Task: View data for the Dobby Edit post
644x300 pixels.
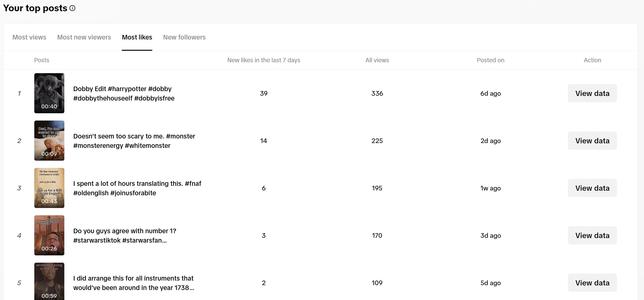Action: [592, 93]
